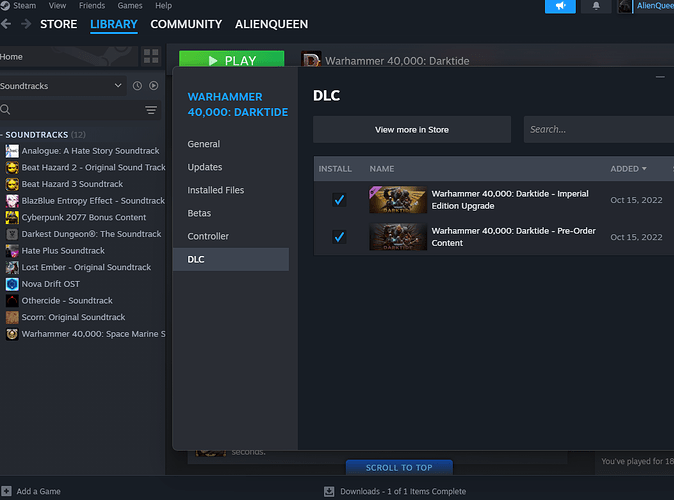This screenshot has width=674, height=500.
Task: Open Controller properties section
Action: coord(231,236)
